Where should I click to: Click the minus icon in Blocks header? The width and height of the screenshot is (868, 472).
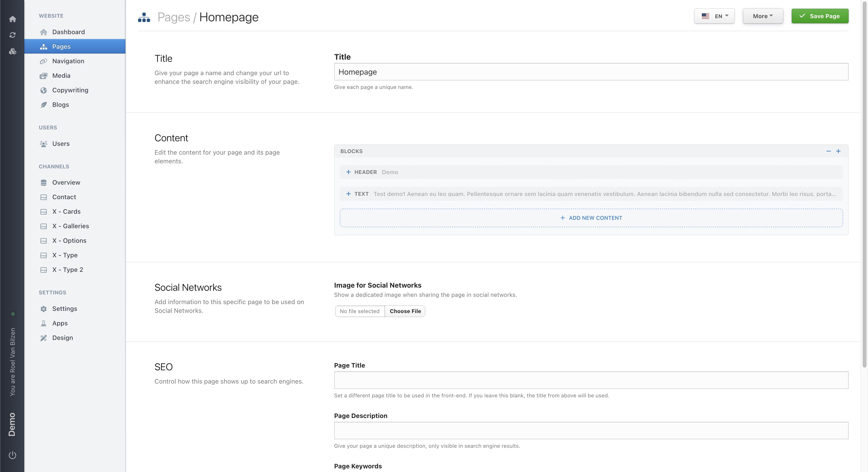pos(829,151)
